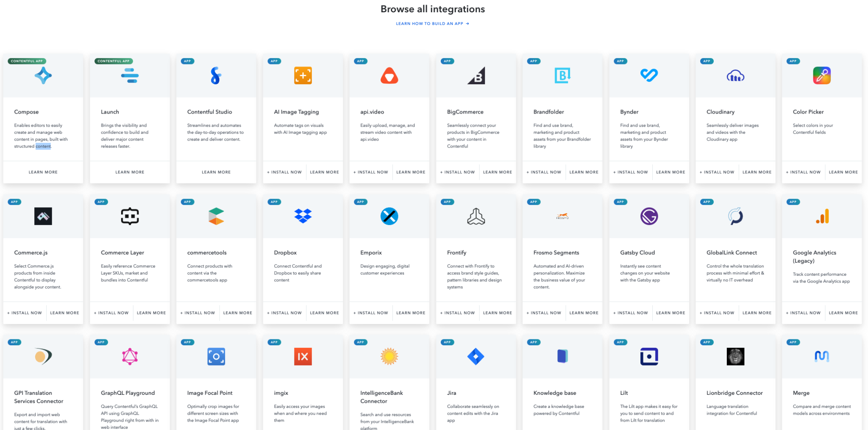868x430 pixels.
Task: Install the Commerce Layer app
Action: click(111, 313)
